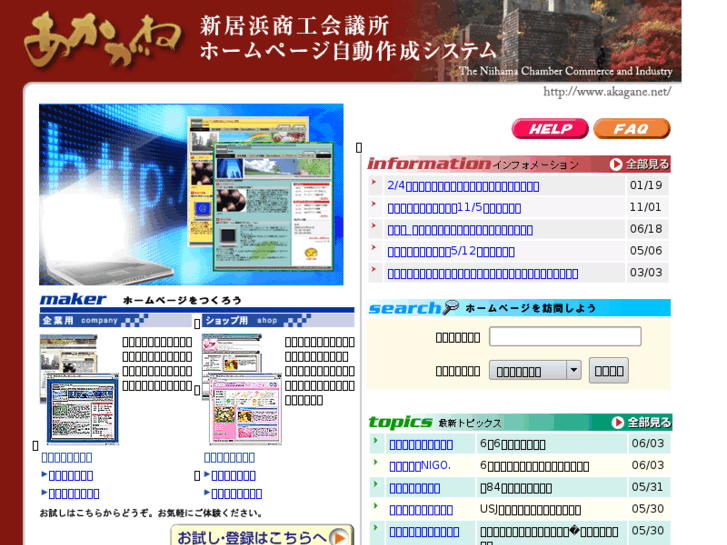The image size is (727, 545).
Task: Click the 03/03 date cell in information
Action: click(646, 272)
